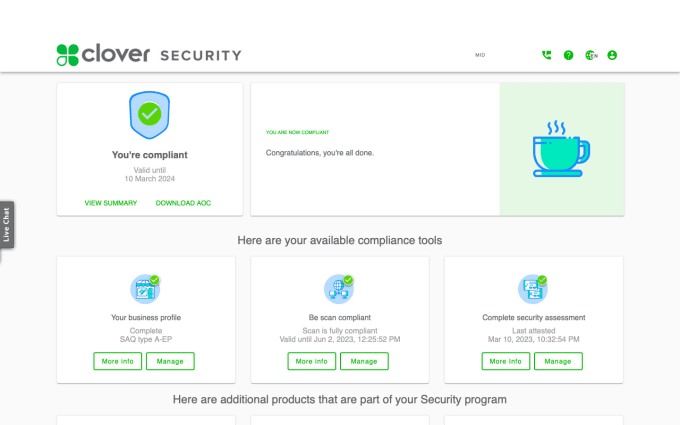Click Manage under Be scan compliant
Screen dimensions: 680x425
pos(364,361)
